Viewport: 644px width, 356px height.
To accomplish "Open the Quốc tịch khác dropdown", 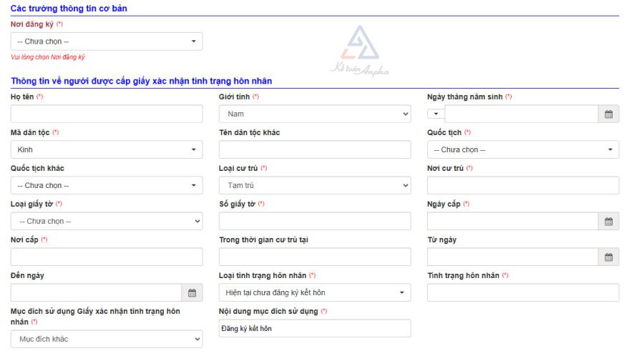I will [107, 186].
